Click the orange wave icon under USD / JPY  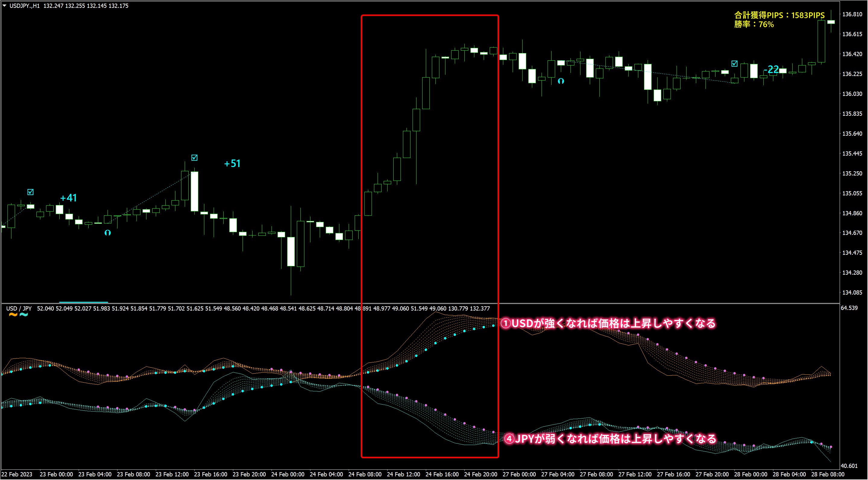pyautogui.click(x=13, y=315)
